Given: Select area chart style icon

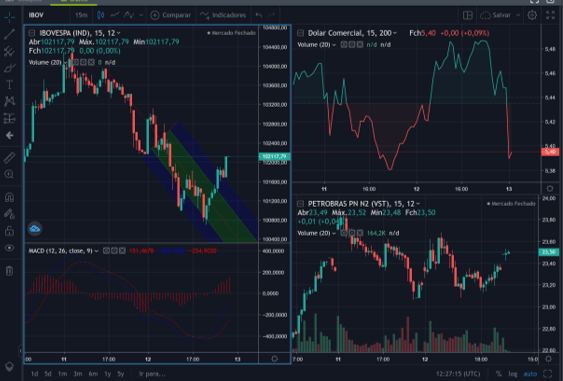Looking at the screenshot, I should pos(129,15).
